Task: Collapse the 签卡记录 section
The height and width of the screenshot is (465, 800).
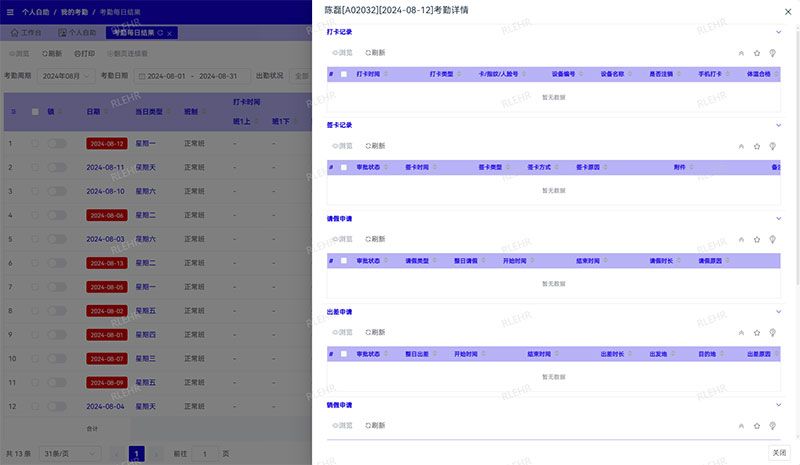Action: [x=779, y=125]
